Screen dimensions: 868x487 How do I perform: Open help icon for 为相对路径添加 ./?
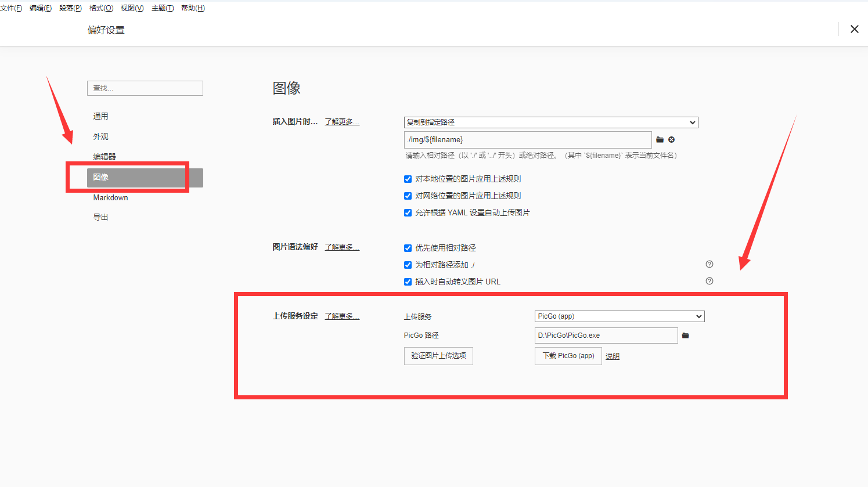709,264
